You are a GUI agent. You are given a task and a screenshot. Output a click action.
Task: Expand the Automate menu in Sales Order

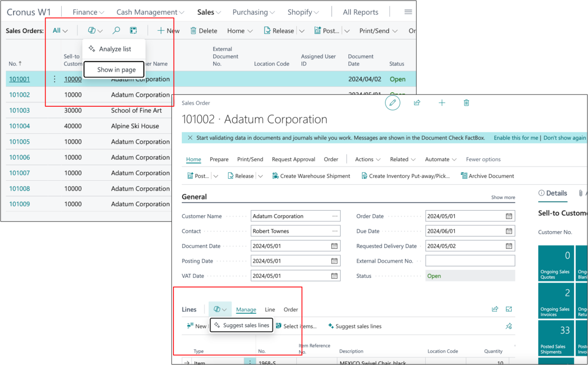point(441,159)
